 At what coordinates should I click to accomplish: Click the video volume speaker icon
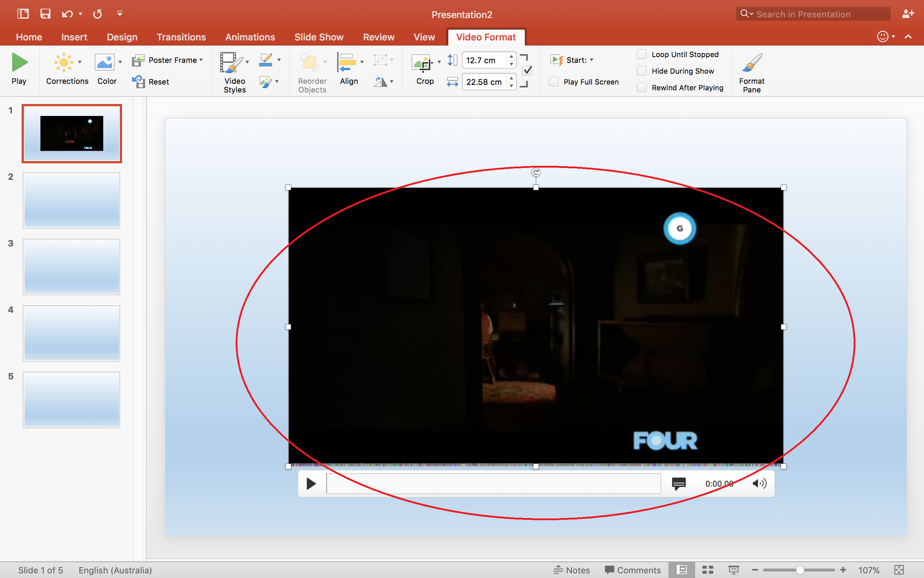759,484
